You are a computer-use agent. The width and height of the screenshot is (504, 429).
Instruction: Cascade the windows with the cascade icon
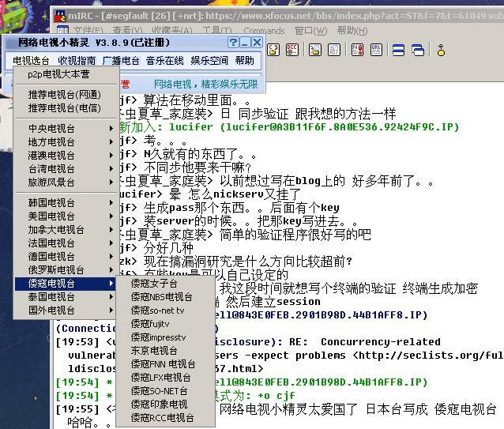(x=418, y=50)
